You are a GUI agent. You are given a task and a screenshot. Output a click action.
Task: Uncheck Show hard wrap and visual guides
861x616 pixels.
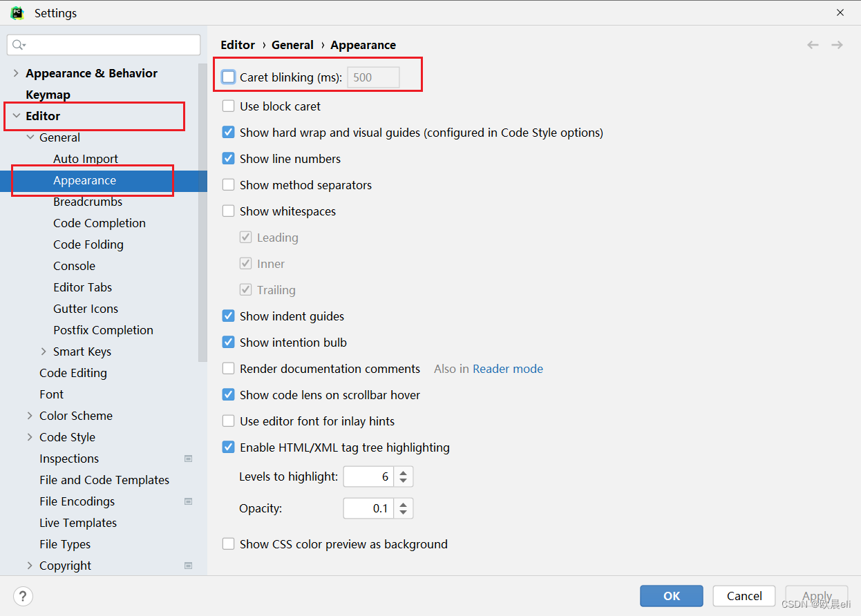pos(229,133)
